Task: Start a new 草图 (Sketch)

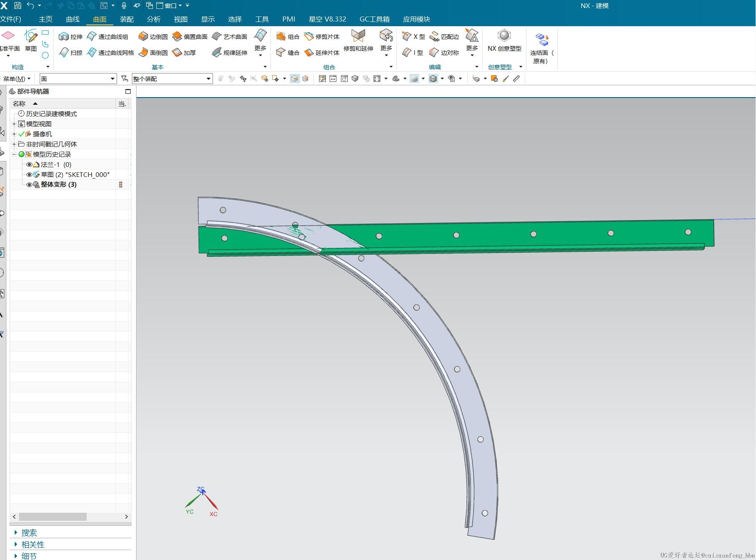Action: (30, 41)
